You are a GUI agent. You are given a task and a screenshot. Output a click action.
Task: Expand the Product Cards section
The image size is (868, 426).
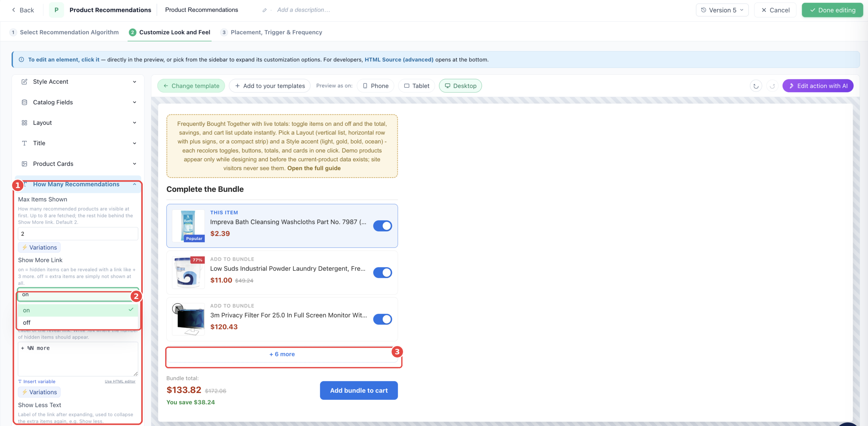click(78, 164)
